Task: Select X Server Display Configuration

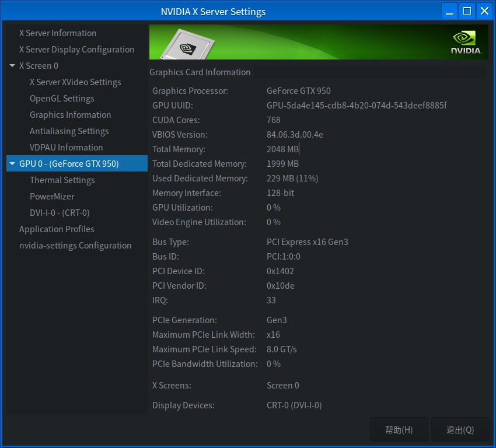Action: tap(76, 50)
